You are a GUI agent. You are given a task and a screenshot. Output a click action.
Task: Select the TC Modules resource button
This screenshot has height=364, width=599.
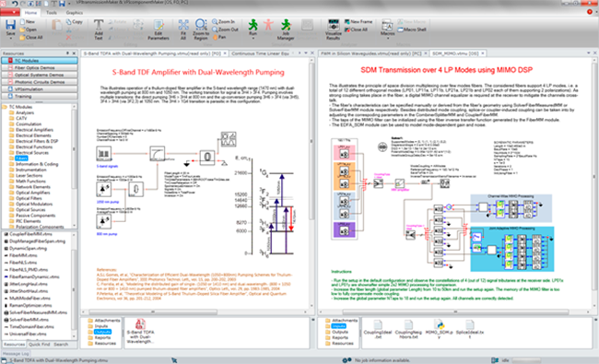tap(40, 60)
